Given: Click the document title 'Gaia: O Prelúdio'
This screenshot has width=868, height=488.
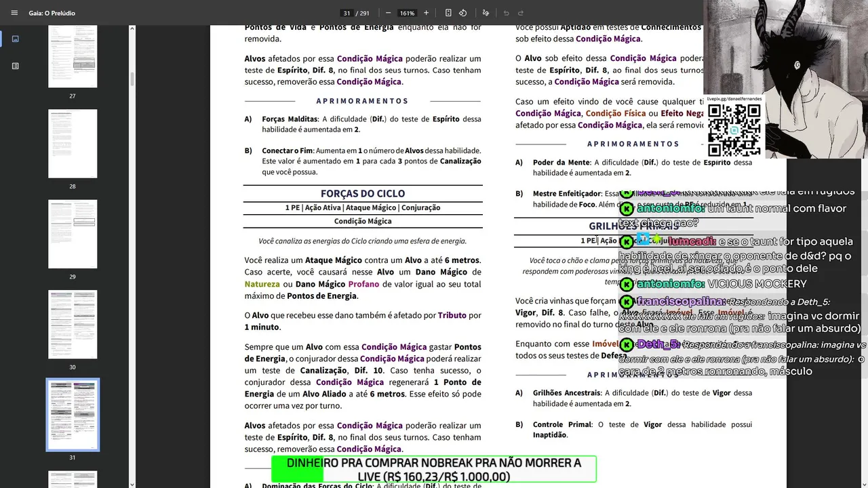Looking at the screenshot, I should point(52,13).
